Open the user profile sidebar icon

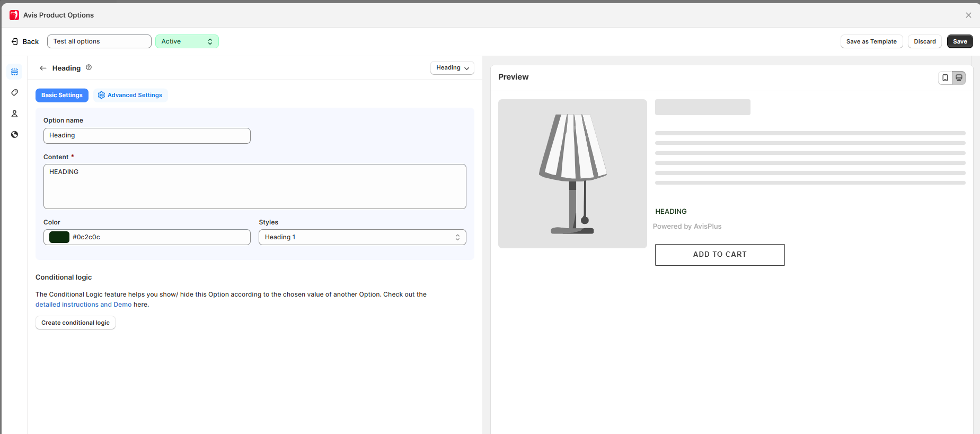pos(14,114)
